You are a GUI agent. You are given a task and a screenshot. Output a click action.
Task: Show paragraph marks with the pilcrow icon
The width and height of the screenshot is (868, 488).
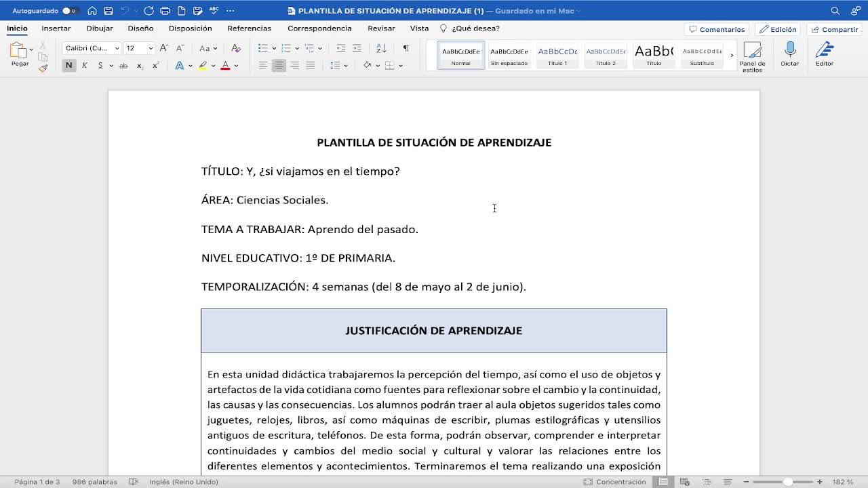tap(406, 48)
